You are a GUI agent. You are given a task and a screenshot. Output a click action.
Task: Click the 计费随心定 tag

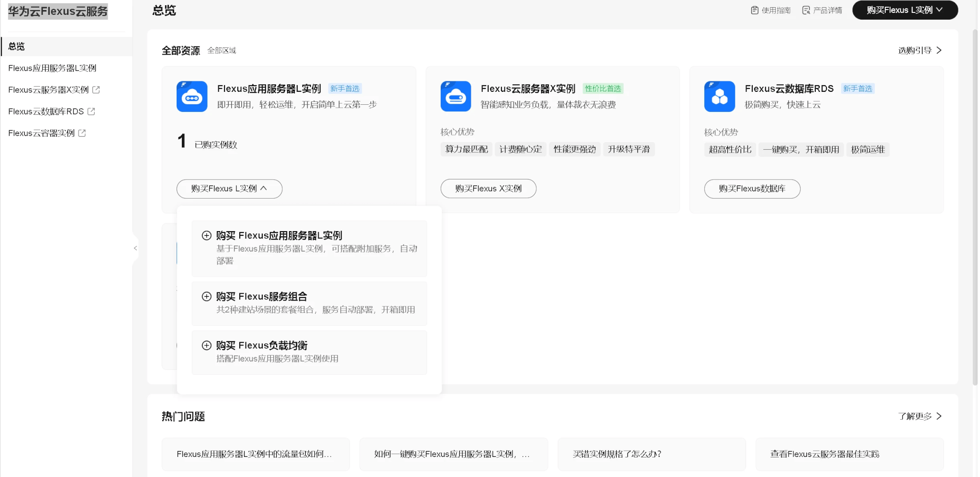[x=521, y=149]
